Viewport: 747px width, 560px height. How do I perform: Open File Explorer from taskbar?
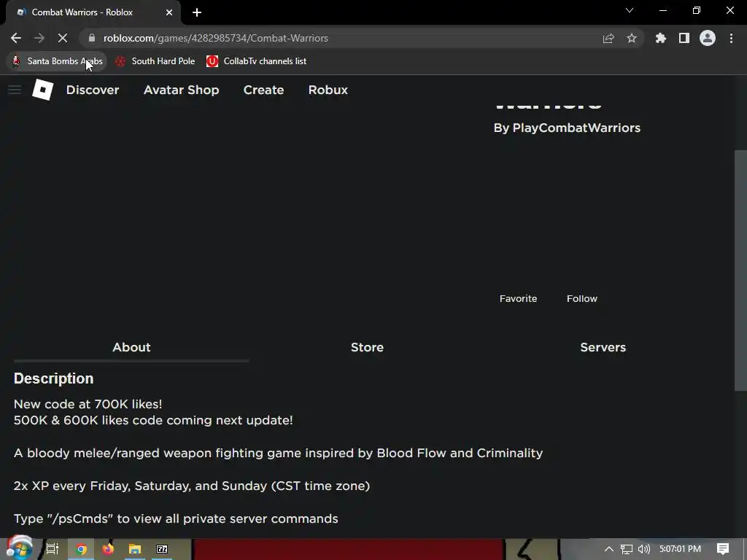[135, 549]
